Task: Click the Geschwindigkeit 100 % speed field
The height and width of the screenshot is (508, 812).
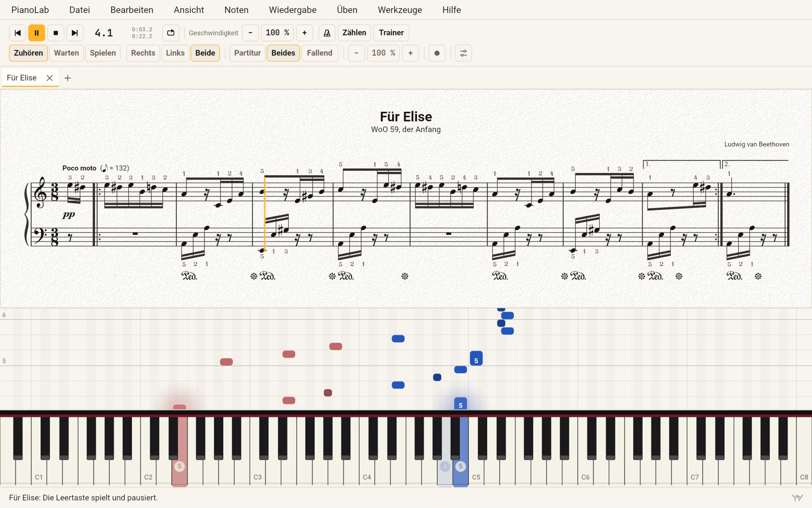Action: pos(277,33)
